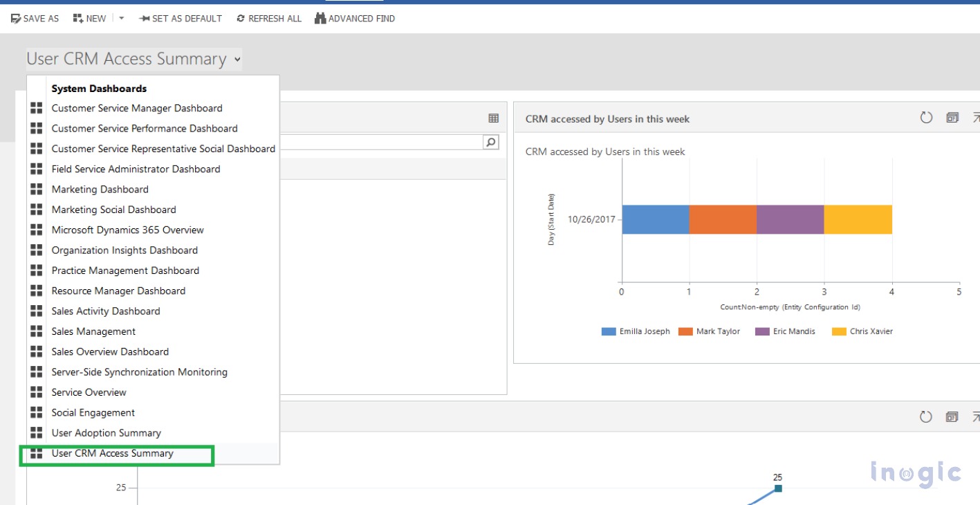View records of the CRM accessed chart
Screen dimensions: 980x505
pos(952,118)
